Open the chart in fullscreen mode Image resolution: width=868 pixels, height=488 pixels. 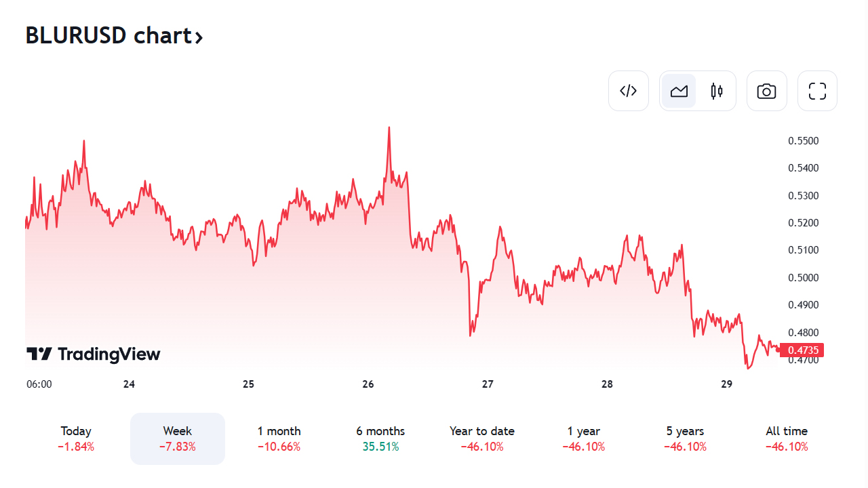[817, 91]
